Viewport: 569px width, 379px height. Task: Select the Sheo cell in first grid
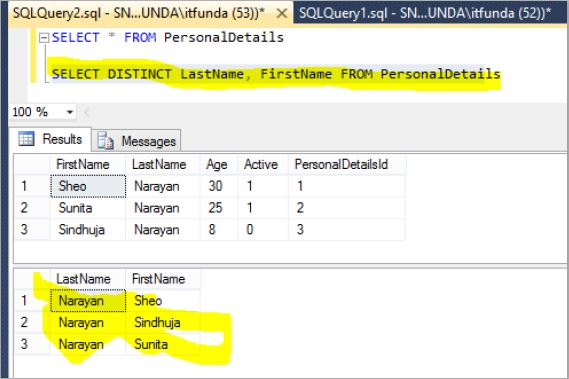point(88,186)
